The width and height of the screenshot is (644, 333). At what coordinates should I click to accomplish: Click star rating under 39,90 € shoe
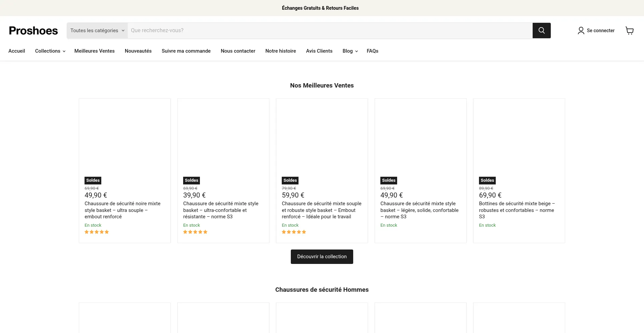195,232
